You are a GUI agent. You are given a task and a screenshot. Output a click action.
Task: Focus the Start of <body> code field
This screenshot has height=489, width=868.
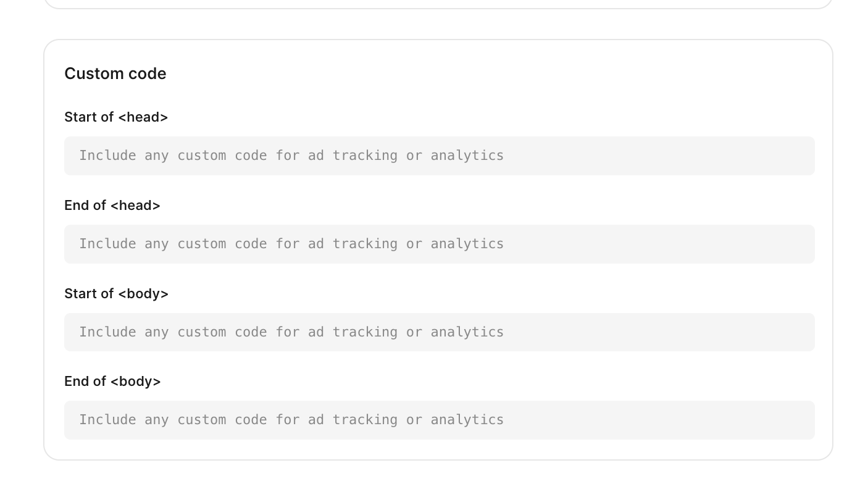[439, 332]
